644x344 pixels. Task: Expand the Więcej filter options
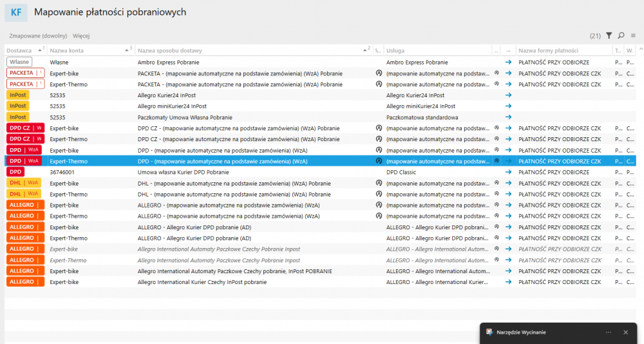[x=81, y=35]
